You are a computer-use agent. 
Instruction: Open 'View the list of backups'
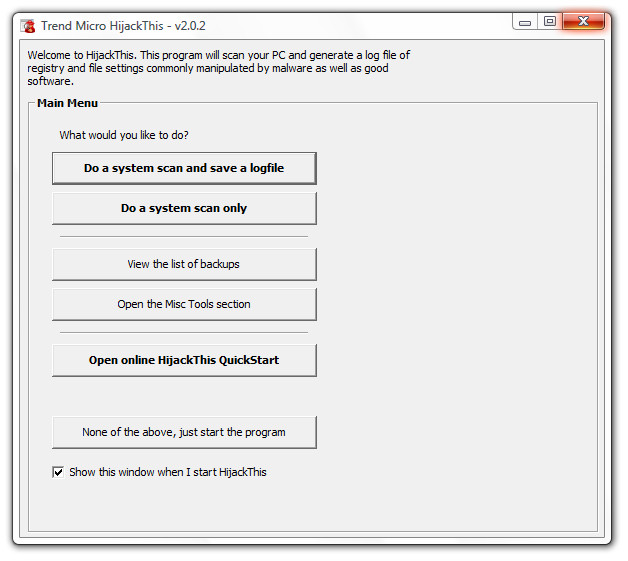184,264
